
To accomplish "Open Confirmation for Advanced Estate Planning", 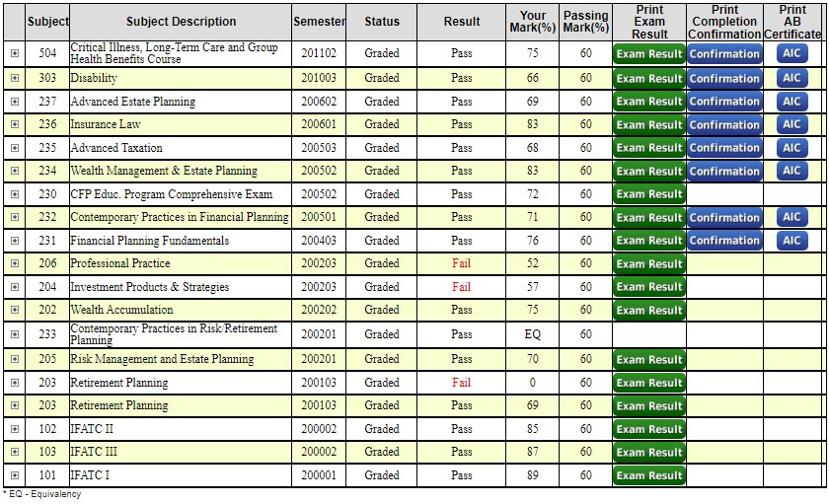I will click(x=724, y=102).
